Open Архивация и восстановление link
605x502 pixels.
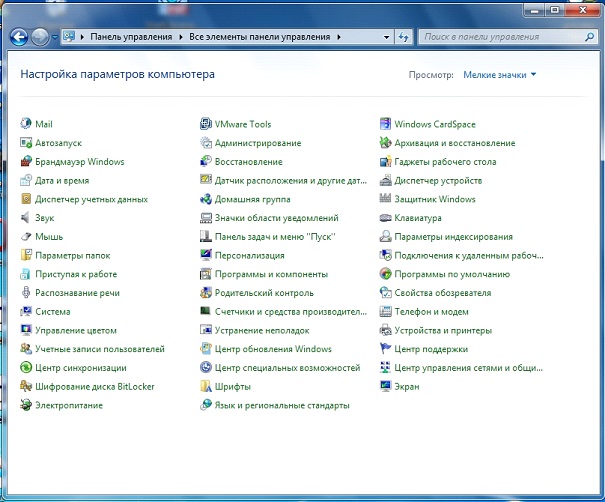(x=455, y=143)
